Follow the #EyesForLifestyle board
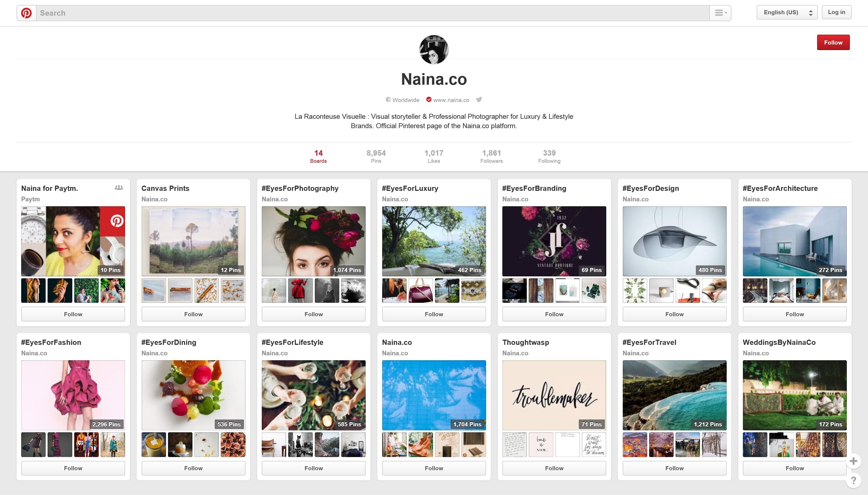The image size is (868, 495). pyautogui.click(x=314, y=468)
